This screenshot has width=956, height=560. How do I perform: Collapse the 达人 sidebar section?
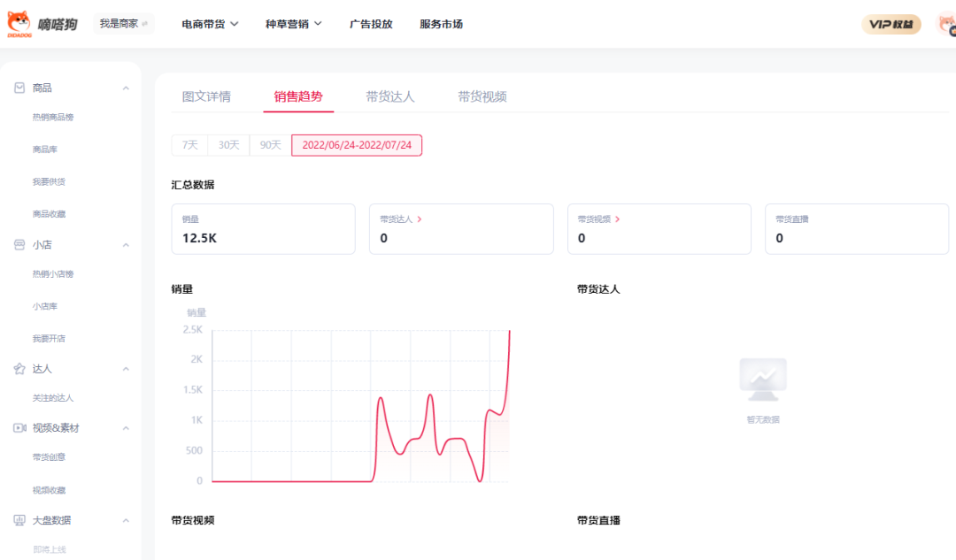(126, 369)
